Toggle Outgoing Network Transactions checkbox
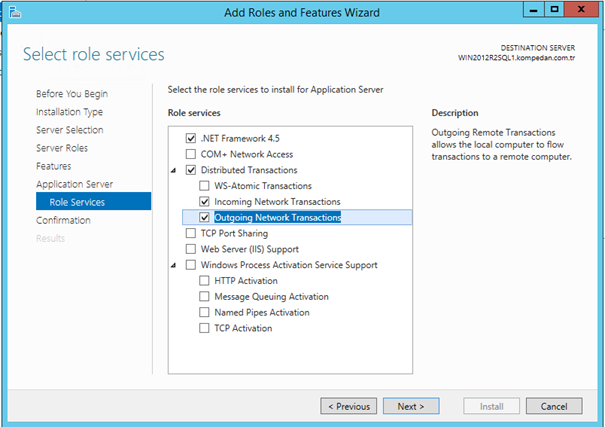 [x=205, y=218]
